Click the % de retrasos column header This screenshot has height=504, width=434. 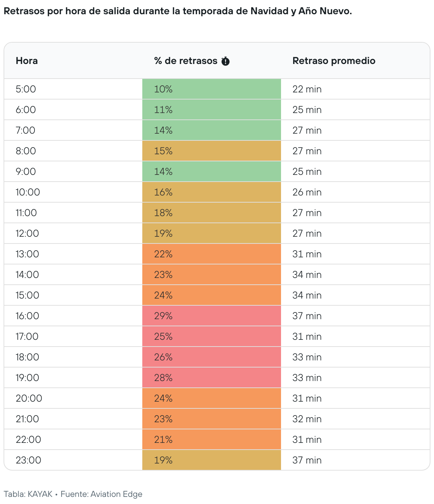(x=185, y=61)
